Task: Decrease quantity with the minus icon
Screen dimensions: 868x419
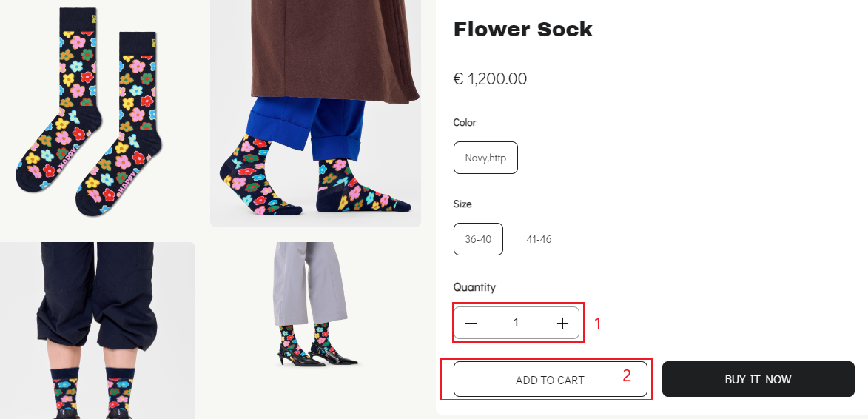Action: click(x=471, y=323)
